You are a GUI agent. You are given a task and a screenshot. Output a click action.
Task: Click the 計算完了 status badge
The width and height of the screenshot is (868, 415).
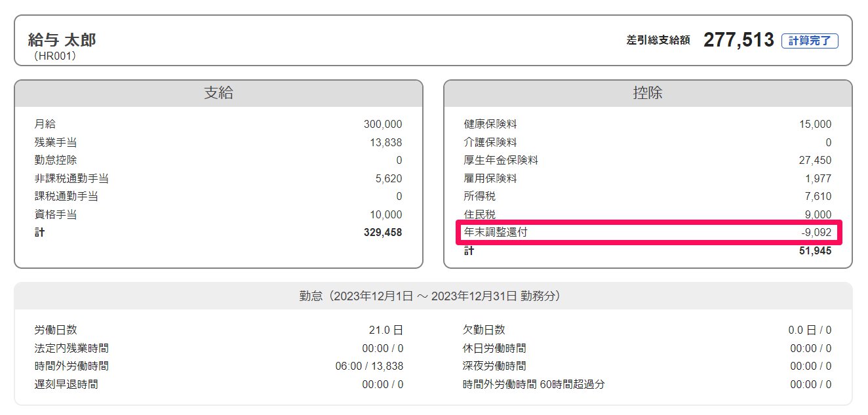click(809, 41)
